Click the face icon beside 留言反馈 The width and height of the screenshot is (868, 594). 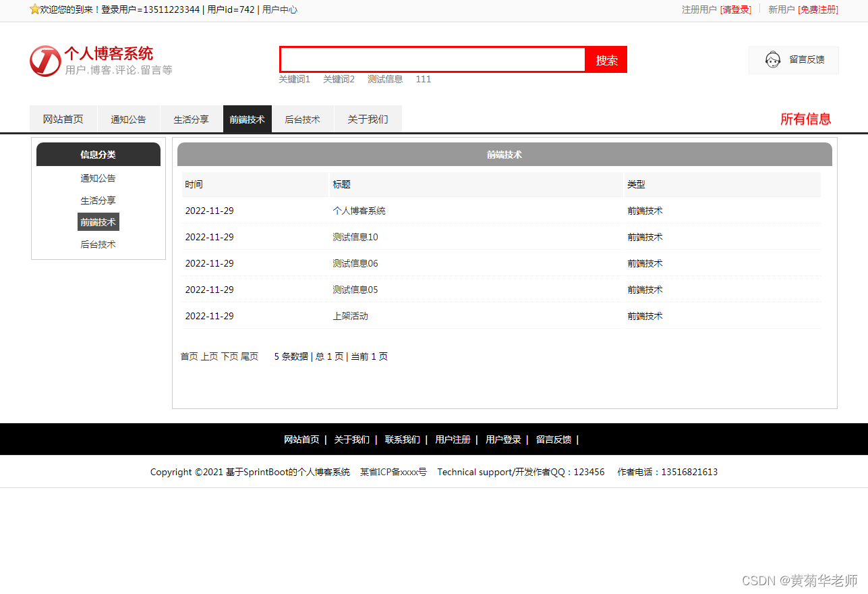pyautogui.click(x=773, y=59)
